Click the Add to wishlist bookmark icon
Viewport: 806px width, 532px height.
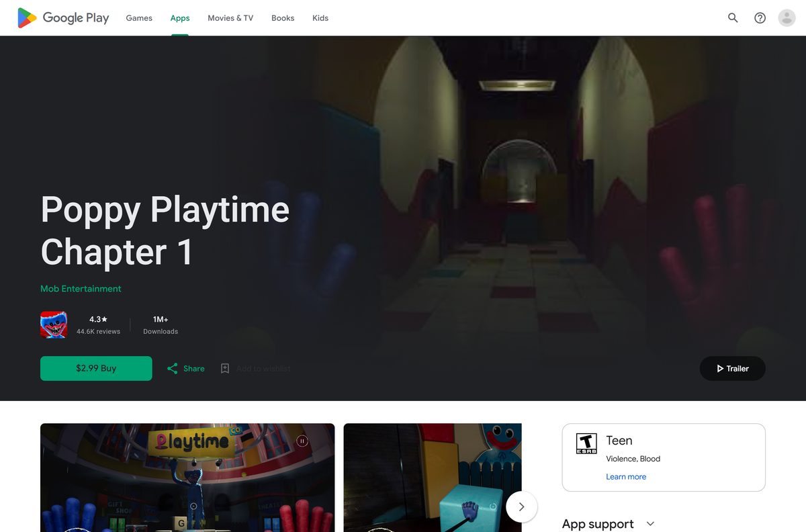point(225,368)
